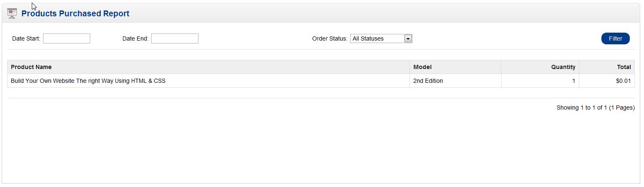Click the Products Purchased Report presentation icon
The height and width of the screenshot is (187, 644).
click(12, 13)
